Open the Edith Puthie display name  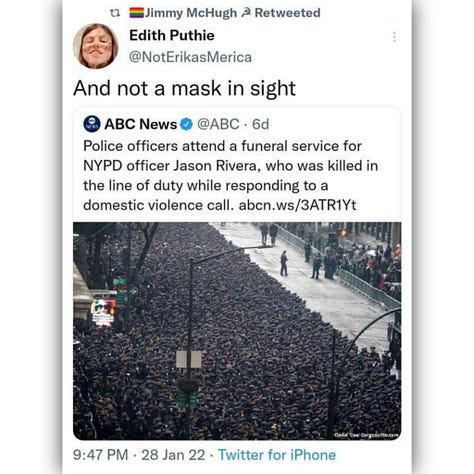[x=172, y=35]
